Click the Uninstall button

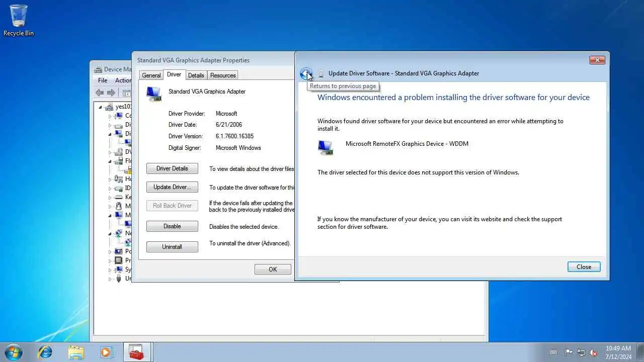[x=172, y=247]
